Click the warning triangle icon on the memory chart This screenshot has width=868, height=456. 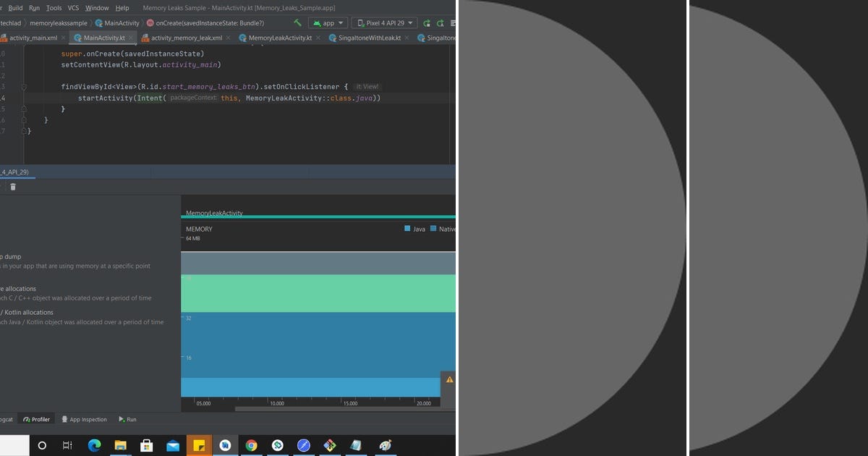pos(449,379)
